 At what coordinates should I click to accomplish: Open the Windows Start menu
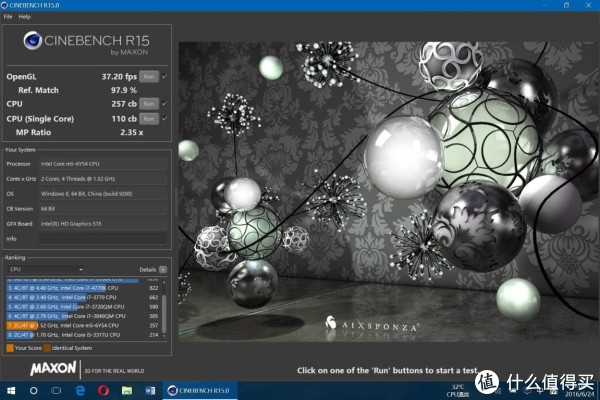[x=11, y=390]
